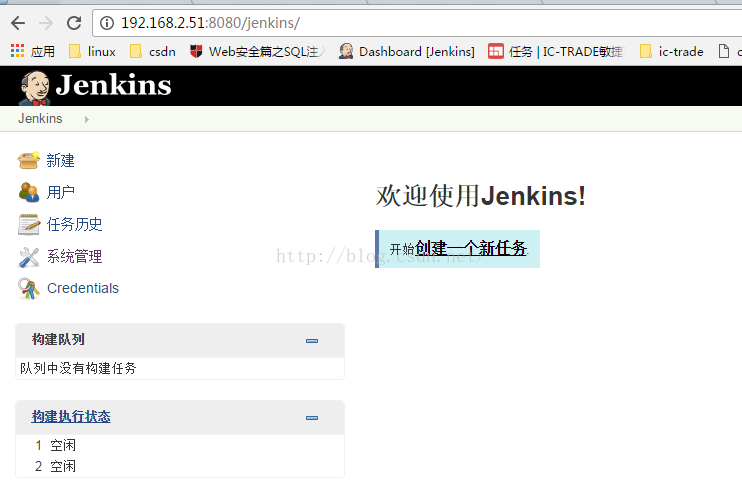Open the 用户 link in sidebar
This screenshot has height=490, width=742.
click(61, 192)
